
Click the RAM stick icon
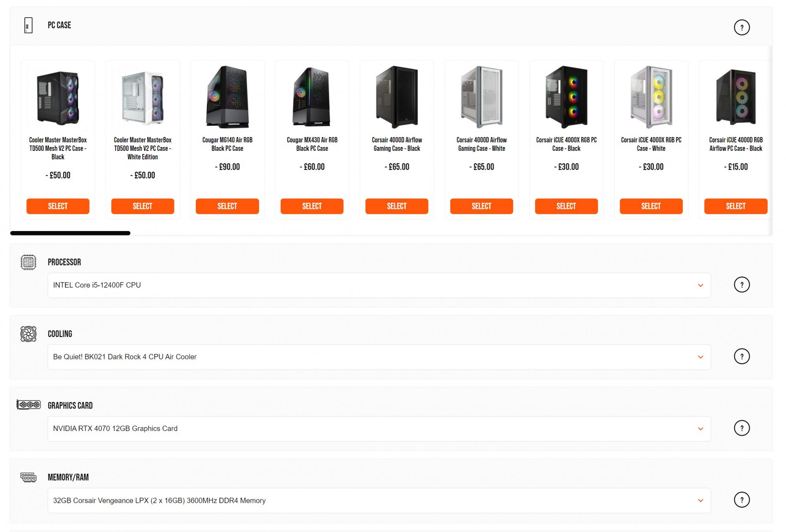(28, 477)
